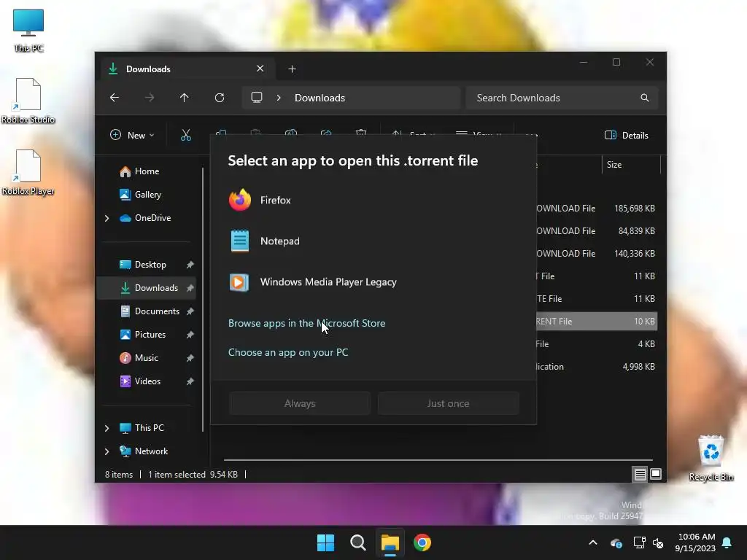Open Choose an app on your PC

(287, 352)
